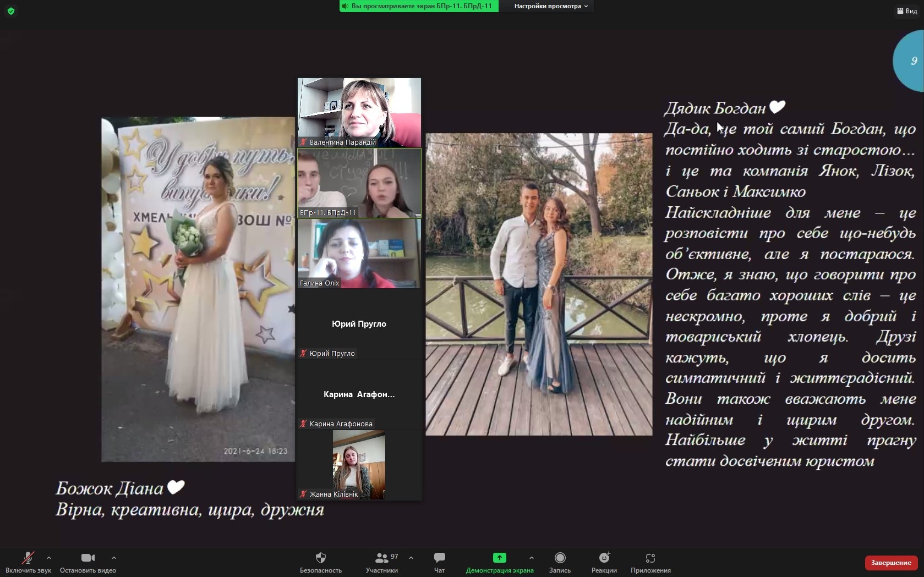Open the Приложения apps icon
924x577 pixels.
point(650,558)
